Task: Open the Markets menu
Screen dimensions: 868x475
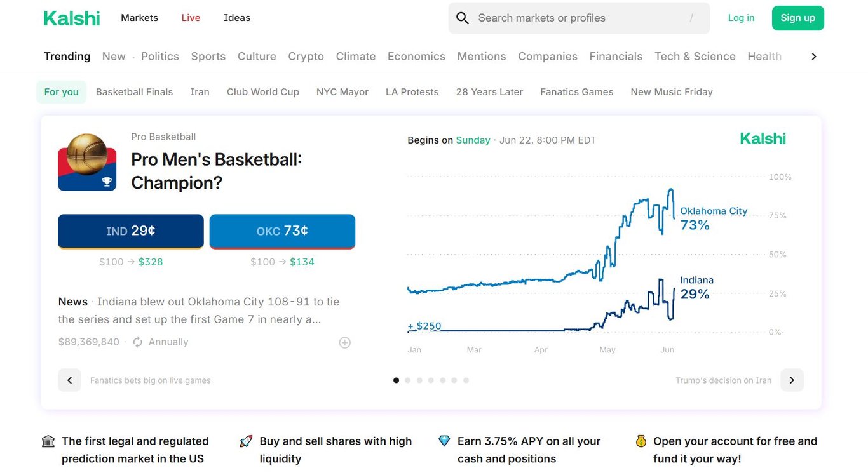Action: pos(139,18)
